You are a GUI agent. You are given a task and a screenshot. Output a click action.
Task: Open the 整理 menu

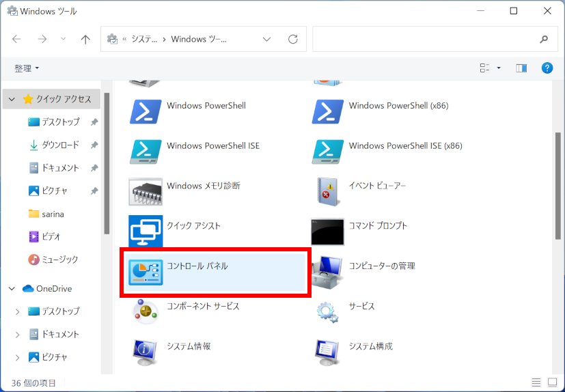coord(27,68)
